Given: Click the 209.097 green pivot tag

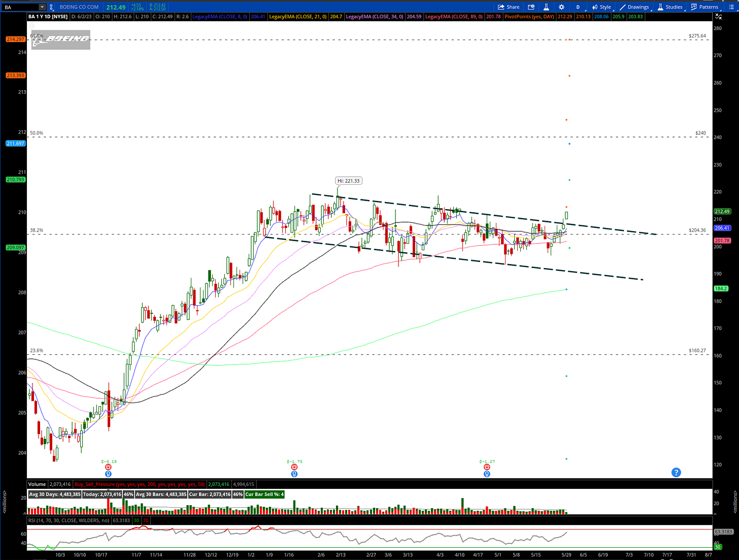Looking at the screenshot, I should pyautogui.click(x=16, y=247).
